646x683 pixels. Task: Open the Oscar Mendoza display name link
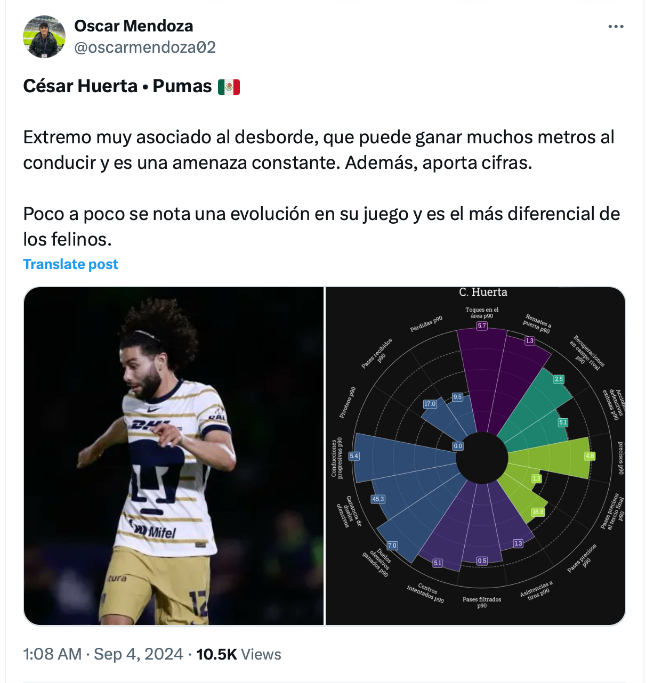coord(133,26)
